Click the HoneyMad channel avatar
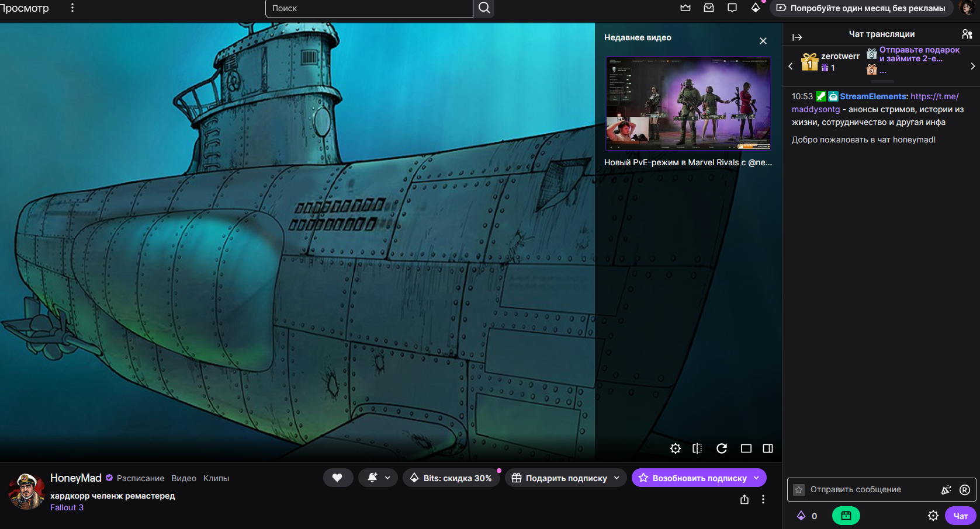Screen dimensions: 980x529 coord(27,491)
